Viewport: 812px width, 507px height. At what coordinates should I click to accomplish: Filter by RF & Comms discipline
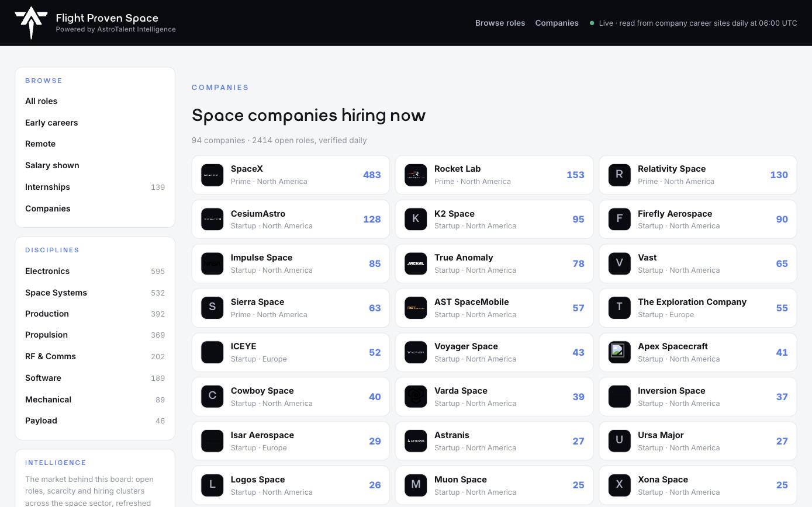pyautogui.click(x=95, y=356)
